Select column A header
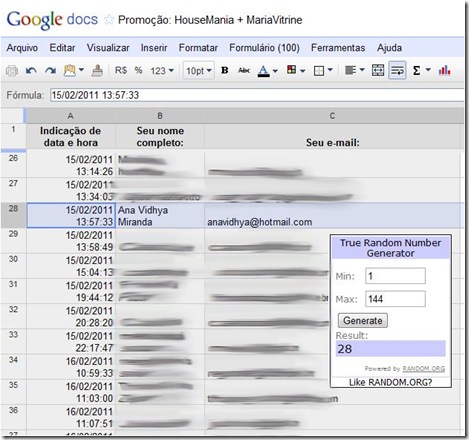The height and width of the screenshot is (440, 469). click(x=71, y=116)
